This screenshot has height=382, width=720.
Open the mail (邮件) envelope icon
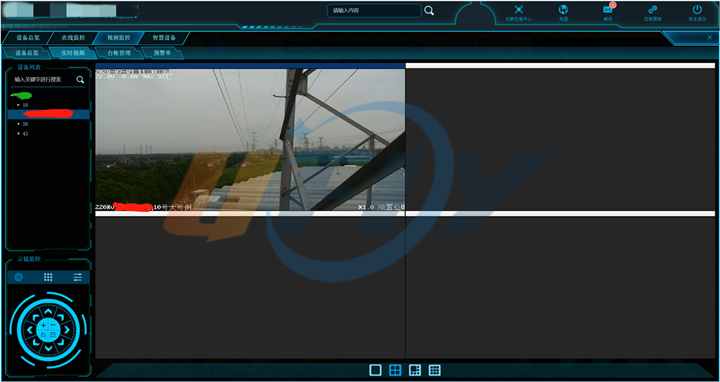(x=608, y=10)
